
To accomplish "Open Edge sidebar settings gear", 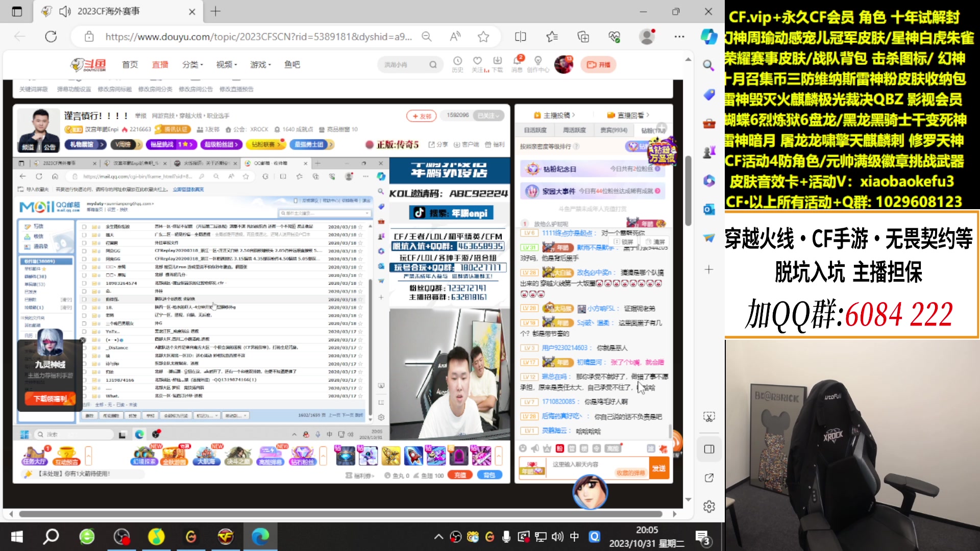I will [709, 507].
